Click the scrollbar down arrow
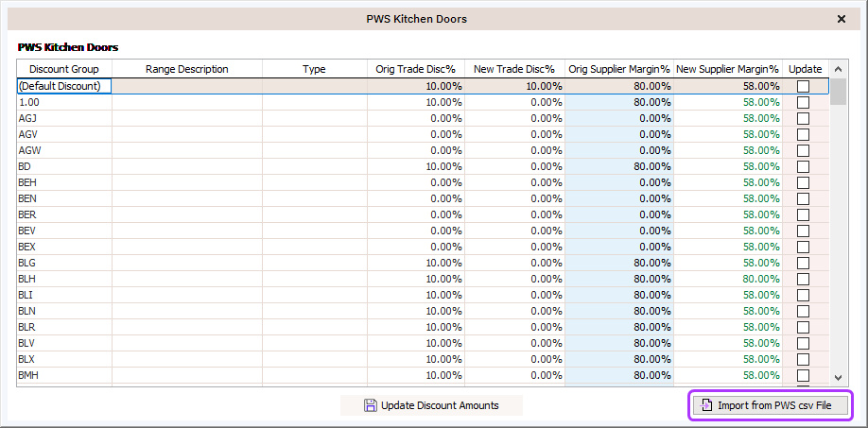The height and width of the screenshot is (428, 868). click(x=838, y=378)
